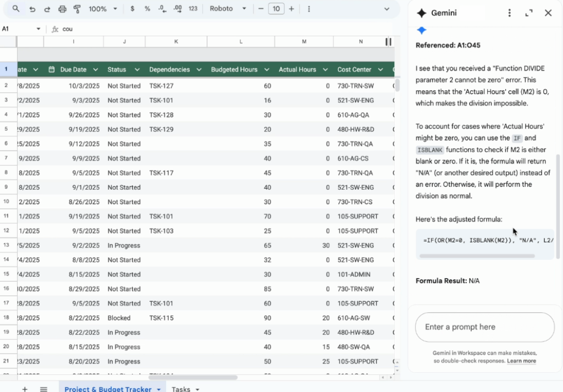Switch to the Tasks sheet tab

click(185, 389)
